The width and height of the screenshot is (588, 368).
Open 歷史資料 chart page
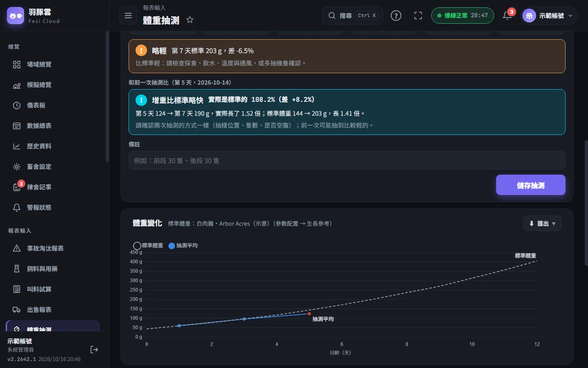(x=53, y=146)
